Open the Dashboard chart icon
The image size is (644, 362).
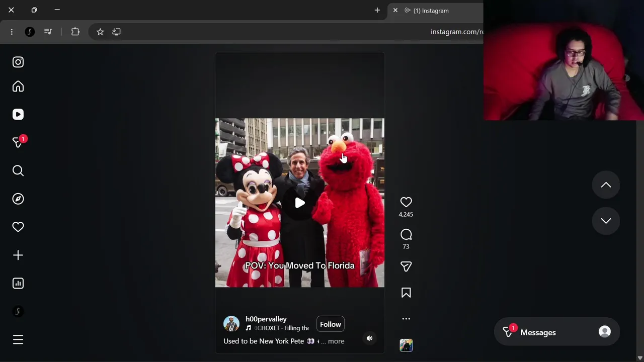click(x=18, y=284)
